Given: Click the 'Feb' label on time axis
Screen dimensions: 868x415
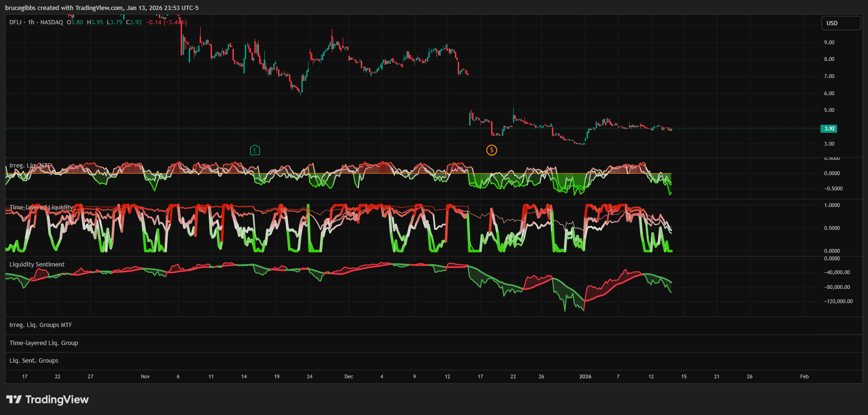Looking at the screenshot, I should click(x=804, y=376).
